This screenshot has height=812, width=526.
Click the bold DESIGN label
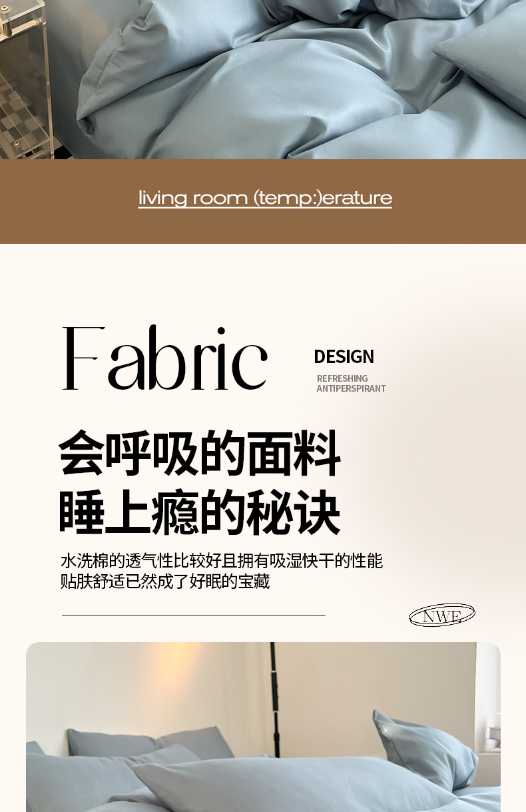click(x=344, y=356)
